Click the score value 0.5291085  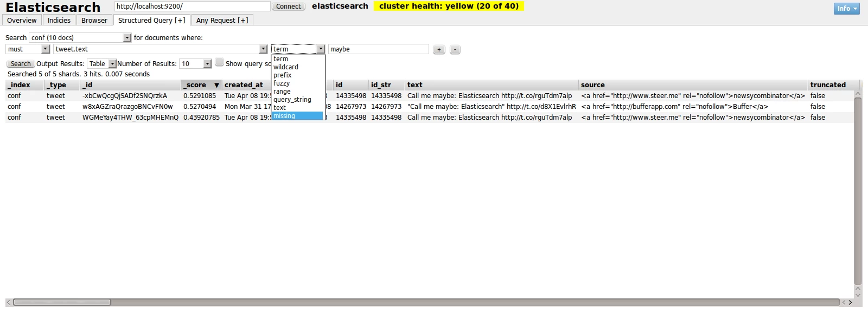click(x=200, y=96)
